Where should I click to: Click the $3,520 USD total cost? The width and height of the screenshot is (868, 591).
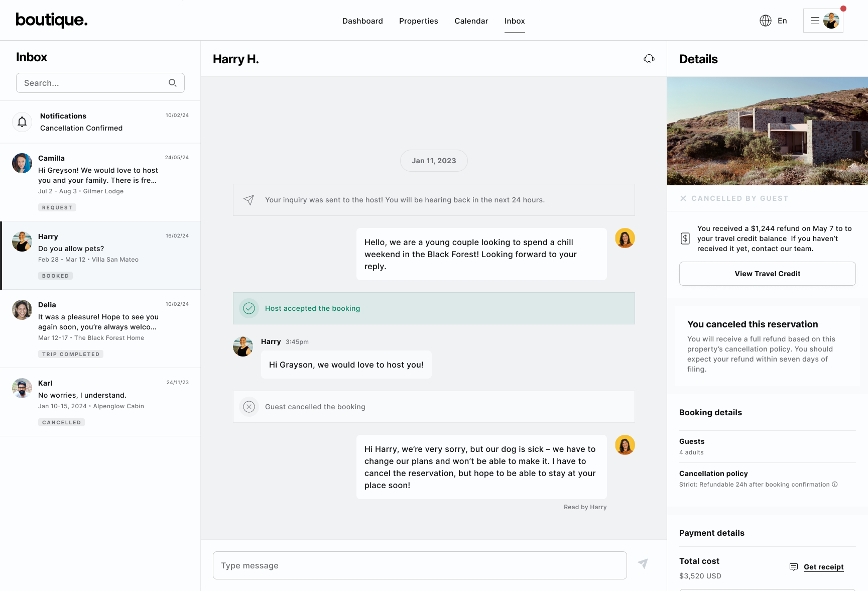700,576
